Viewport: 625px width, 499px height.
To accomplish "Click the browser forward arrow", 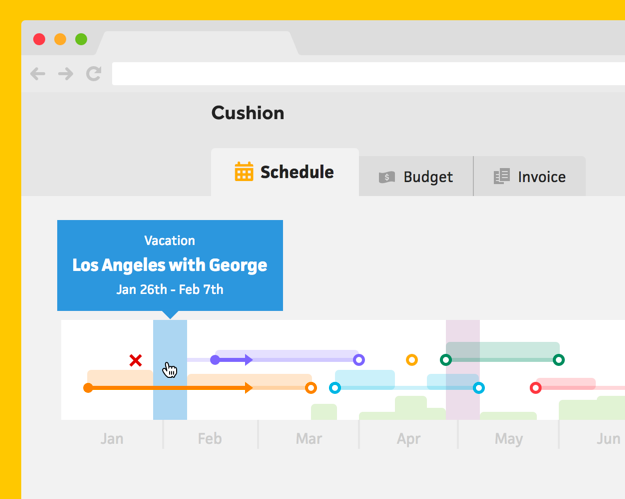I will 66,74.
